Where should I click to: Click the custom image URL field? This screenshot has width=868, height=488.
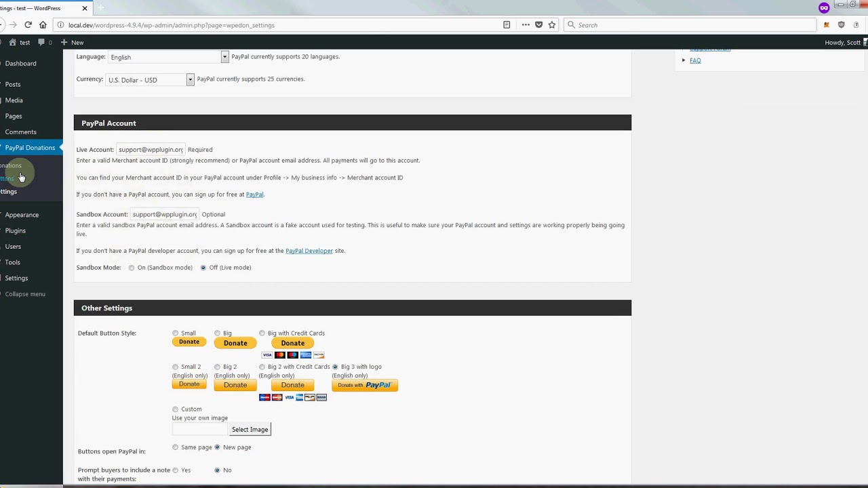pos(199,430)
